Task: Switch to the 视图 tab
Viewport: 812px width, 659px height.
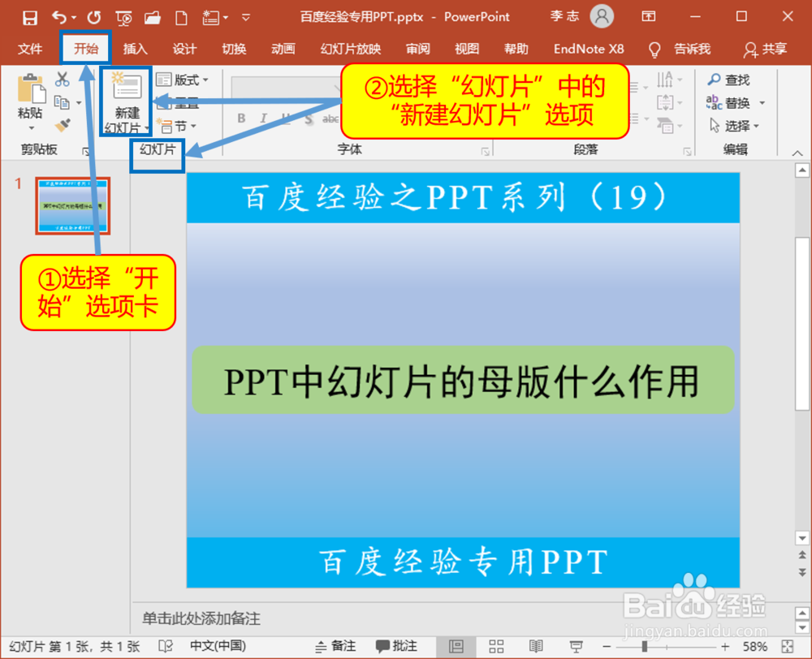Action: (x=467, y=50)
